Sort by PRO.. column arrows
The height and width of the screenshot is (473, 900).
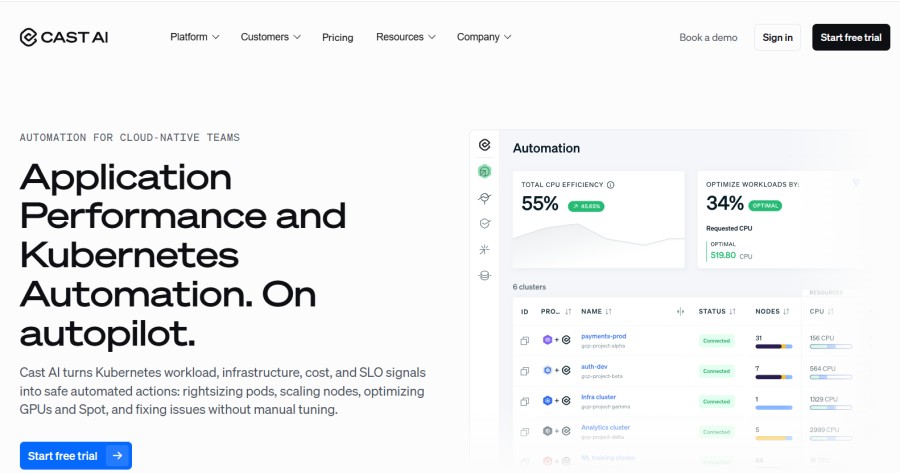point(568,312)
